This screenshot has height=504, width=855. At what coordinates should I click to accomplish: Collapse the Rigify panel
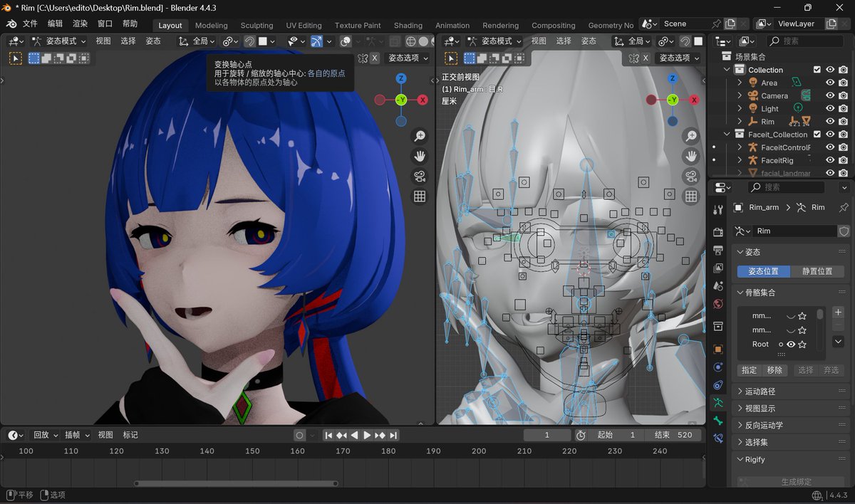(x=792, y=459)
